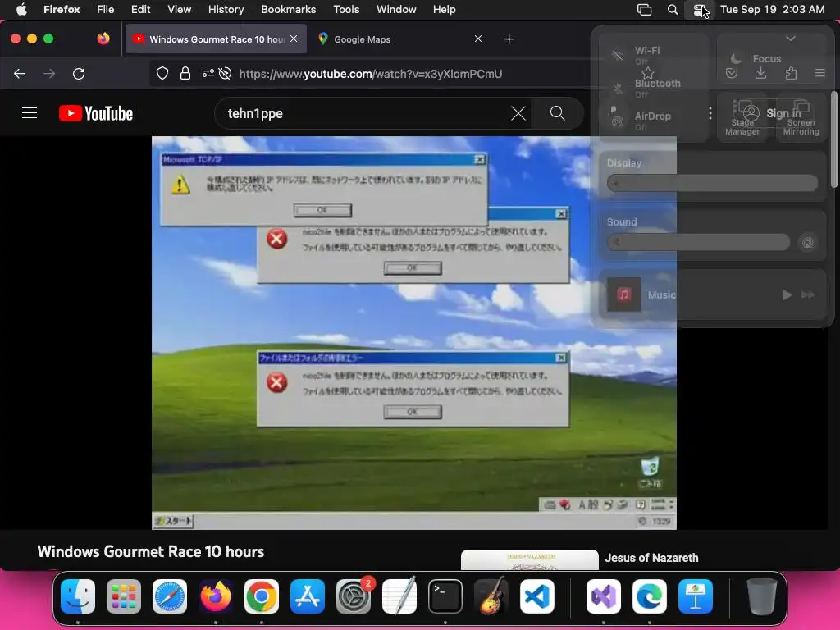Open the YouTube guide hamburger menu
840x630 pixels.
click(30, 113)
